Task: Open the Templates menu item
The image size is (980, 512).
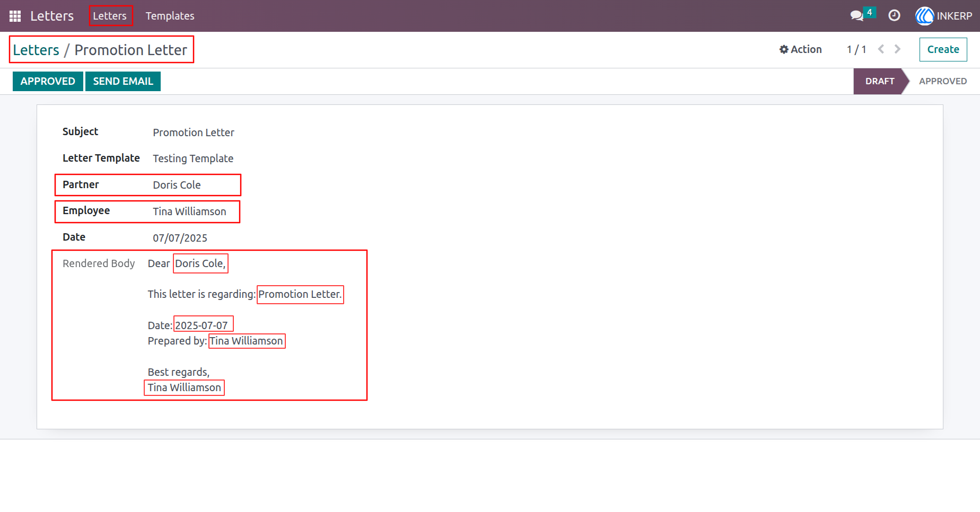Action: (170, 16)
